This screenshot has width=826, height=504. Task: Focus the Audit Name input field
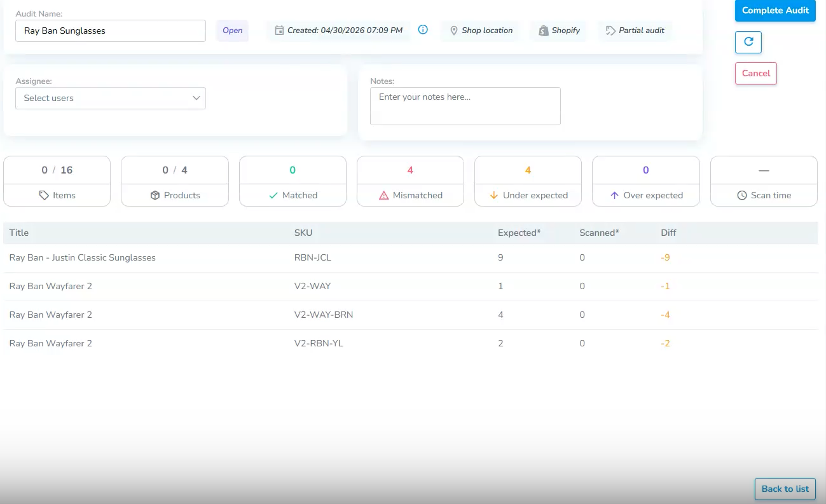point(111,31)
